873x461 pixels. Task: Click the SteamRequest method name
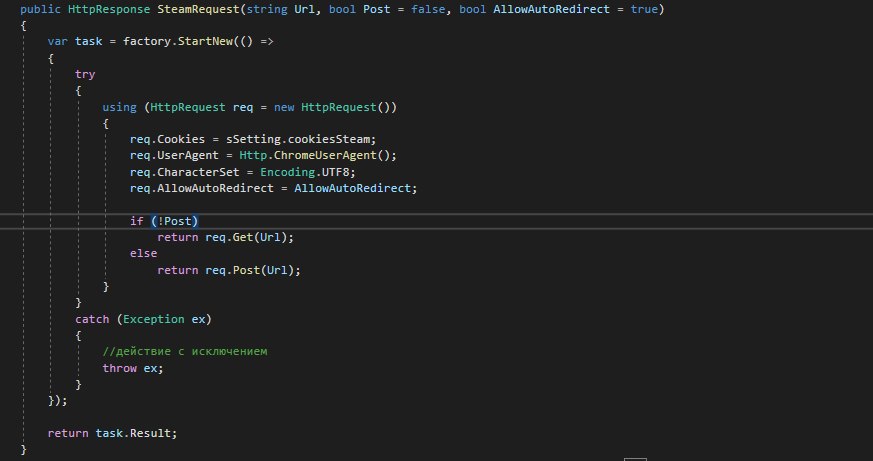click(199, 9)
